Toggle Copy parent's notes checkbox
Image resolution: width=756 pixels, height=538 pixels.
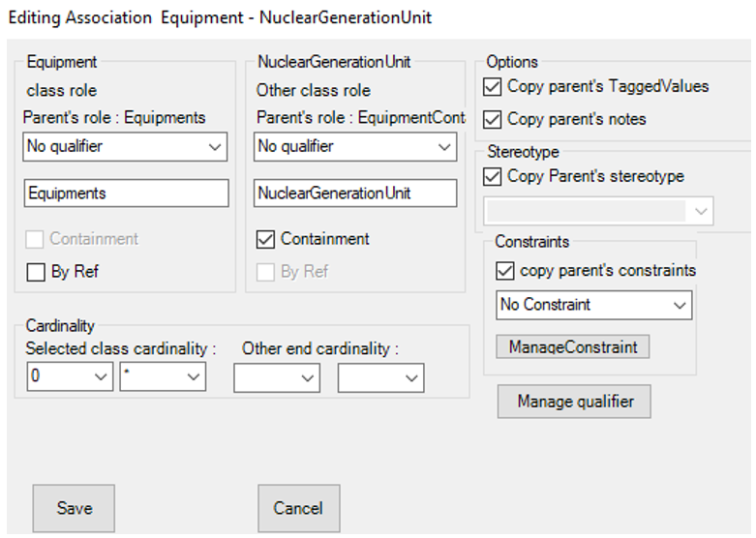pyautogui.click(x=493, y=120)
